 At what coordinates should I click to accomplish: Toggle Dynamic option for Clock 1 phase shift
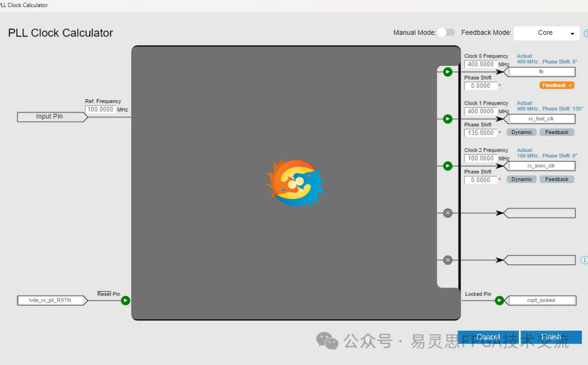(522, 132)
